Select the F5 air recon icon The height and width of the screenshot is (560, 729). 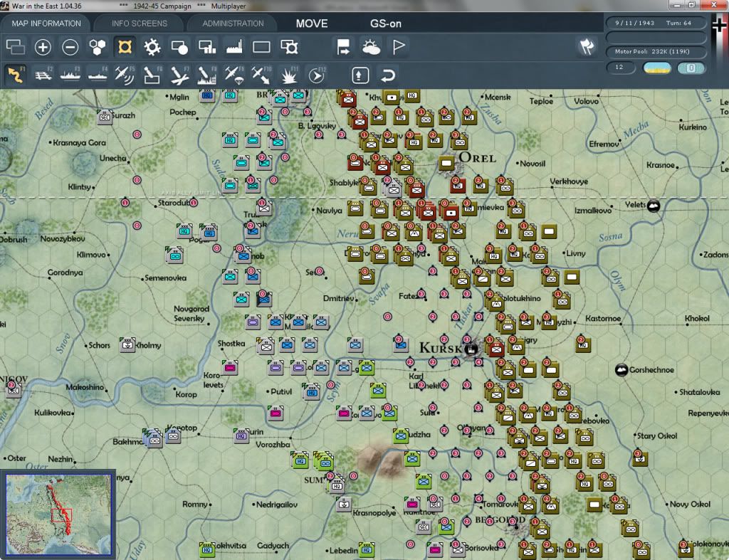pos(125,75)
